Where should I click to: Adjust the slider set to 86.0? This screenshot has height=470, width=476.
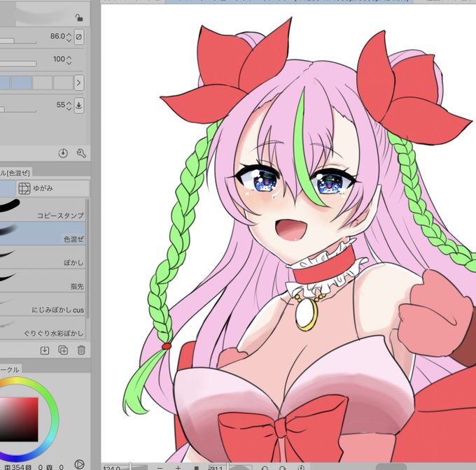[x=18, y=41]
